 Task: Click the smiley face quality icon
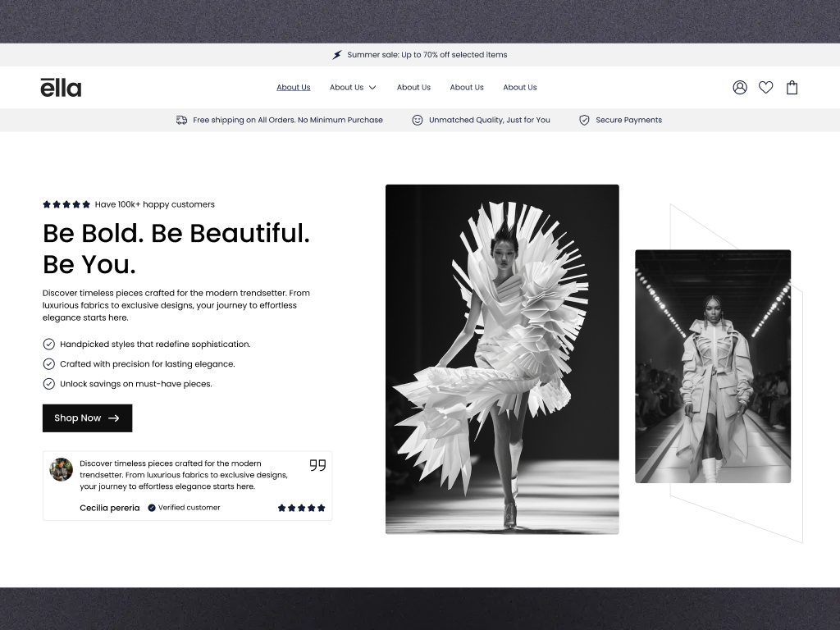coord(417,120)
